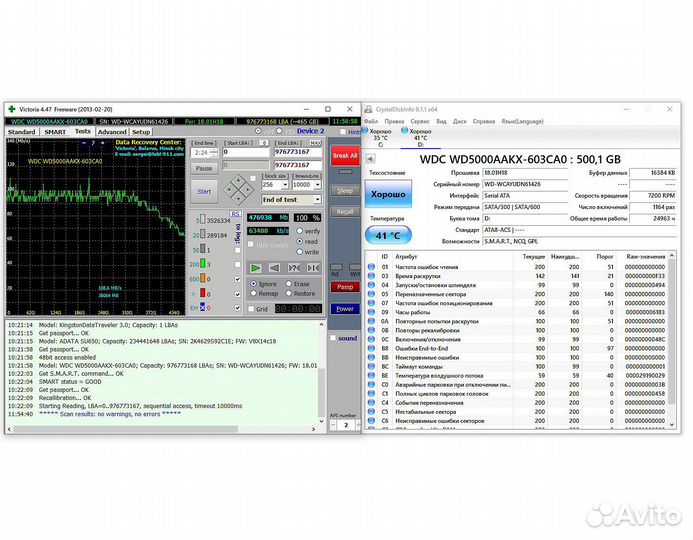Click graph zoom minus in Victoria

pos(84,143)
